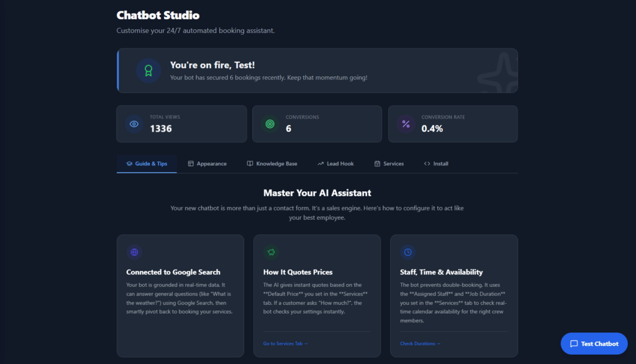Click the target icon beside Conversions
Image resolution: width=636 pixels, height=364 pixels.
270,124
